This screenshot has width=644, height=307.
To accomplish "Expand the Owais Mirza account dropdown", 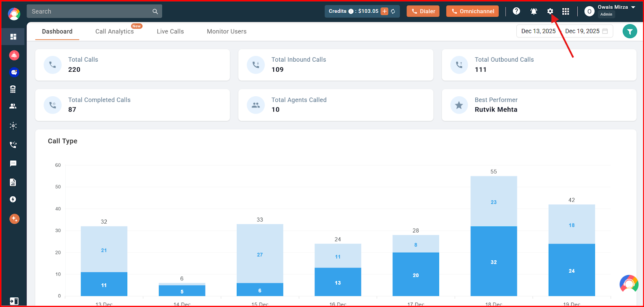I will 633,7.
